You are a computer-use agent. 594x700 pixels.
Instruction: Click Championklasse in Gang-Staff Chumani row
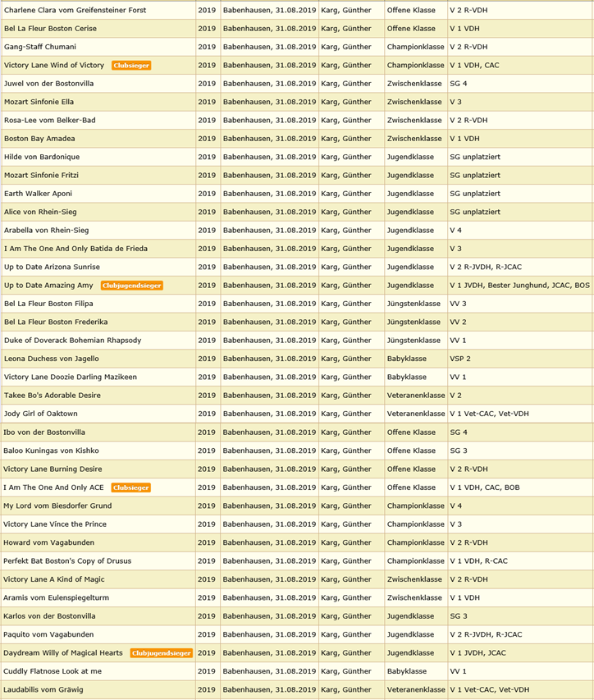tap(415, 47)
